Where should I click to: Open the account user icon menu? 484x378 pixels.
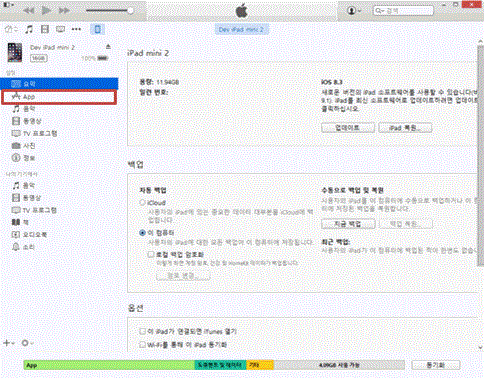tap(354, 11)
